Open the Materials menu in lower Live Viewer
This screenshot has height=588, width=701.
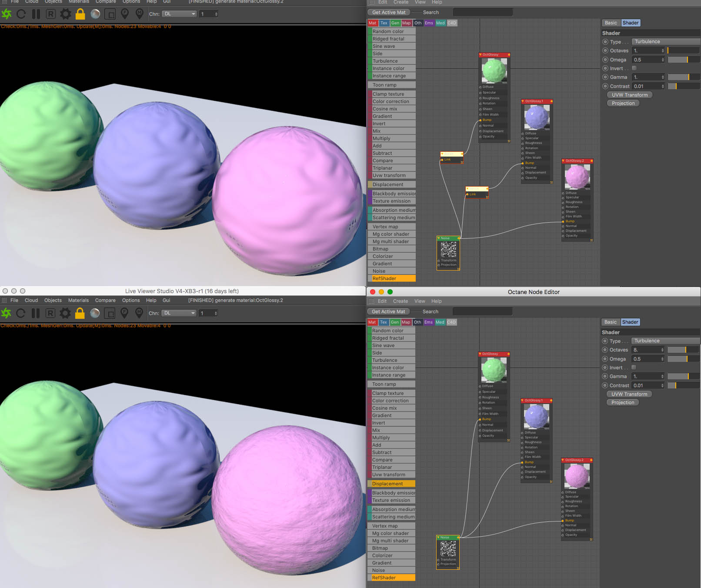pyautogui.click(x=78, y=301)
